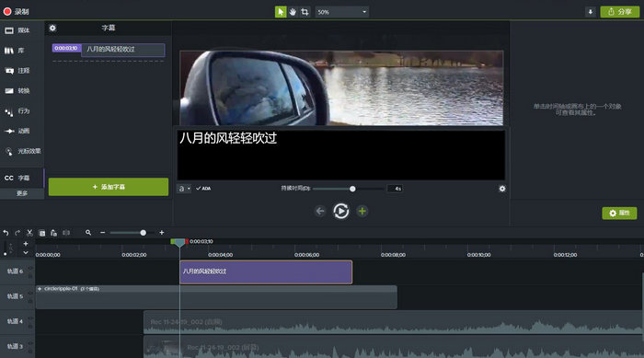Click the Paste icon in timeline toolbar

(x=53, y=233)
